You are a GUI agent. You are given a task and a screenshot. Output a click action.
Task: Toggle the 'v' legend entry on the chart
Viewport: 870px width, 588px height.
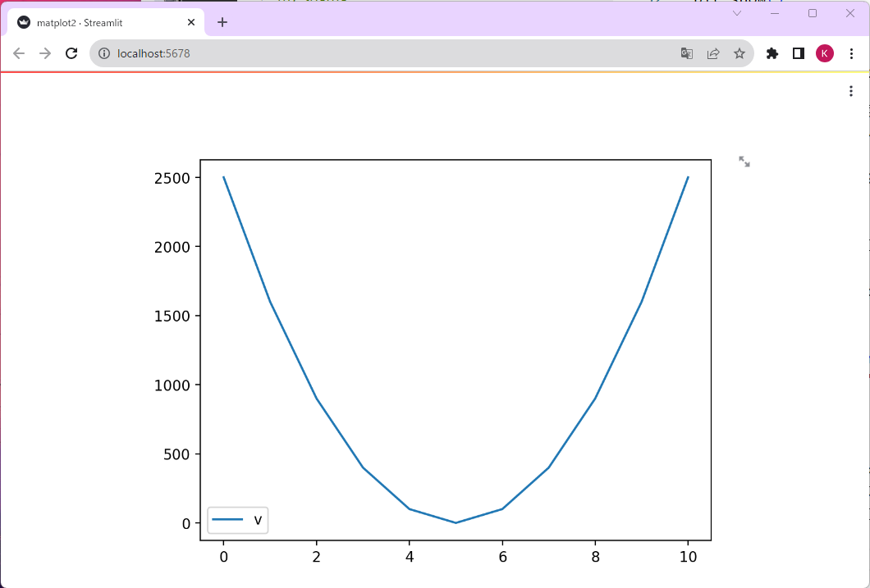tap(237, 519)
